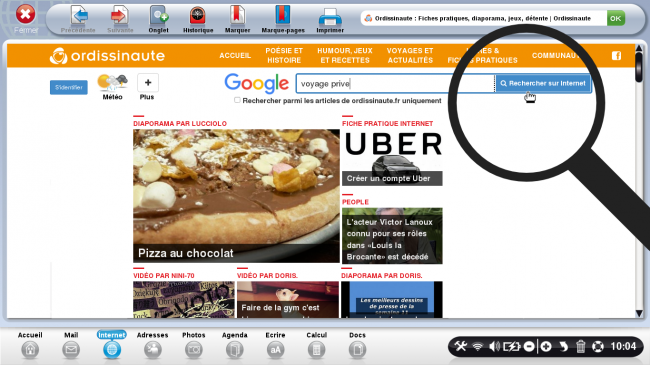The image size is (650, 365).
Task: Open the Ecrire writing app
Action: click(275, 345)
